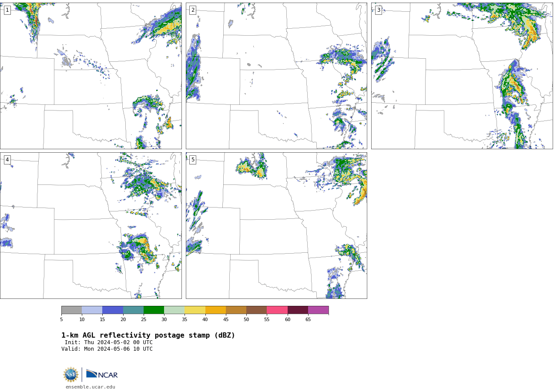Viewport: 557px width, 392px height.
Task: Click the colorbar tick label 30
Action: pos(164,320)
